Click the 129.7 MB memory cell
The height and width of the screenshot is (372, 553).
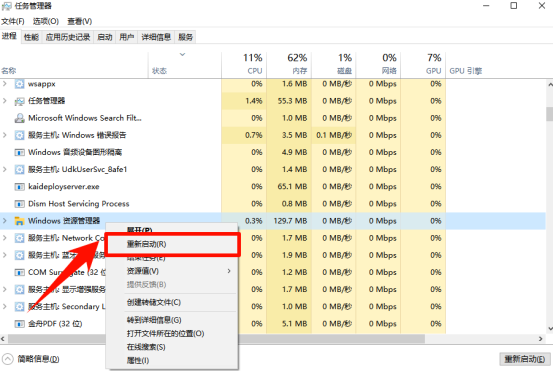point(290,221)
